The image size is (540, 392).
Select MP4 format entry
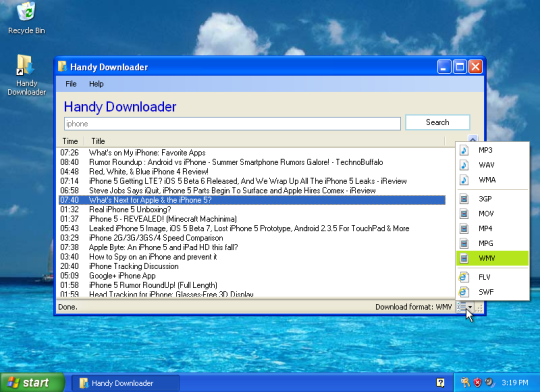tap(492, 228)
